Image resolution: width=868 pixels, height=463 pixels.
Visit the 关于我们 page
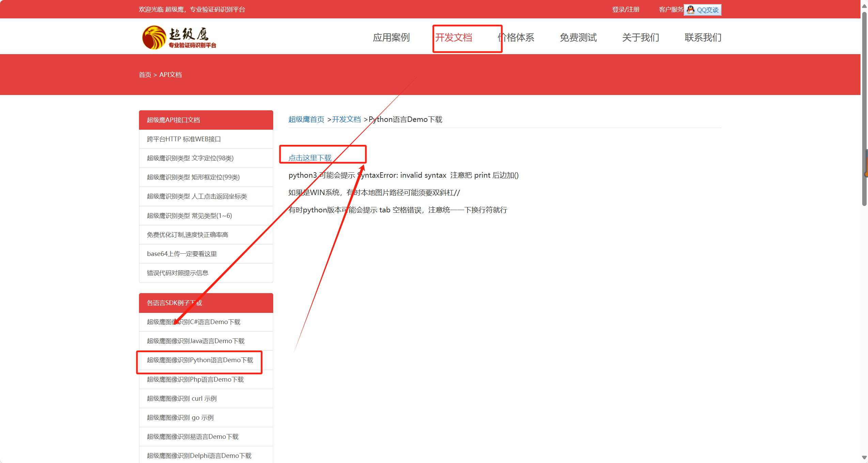(x=640, y=37)
